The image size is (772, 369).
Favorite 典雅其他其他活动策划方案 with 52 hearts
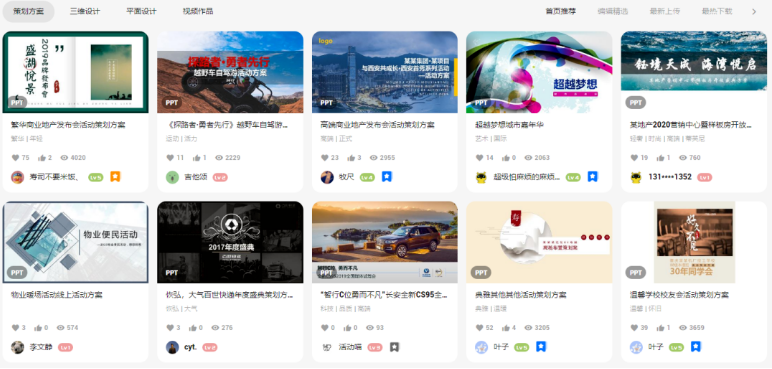[x=479, y=328]
